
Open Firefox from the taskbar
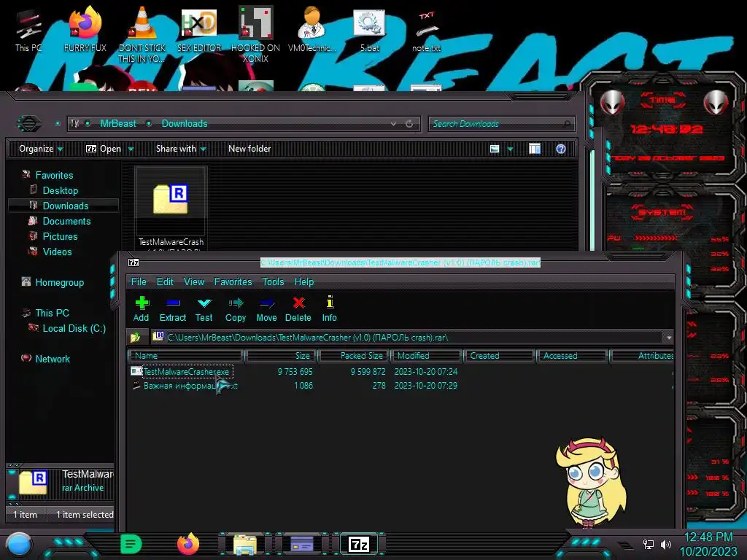[188, 544]
